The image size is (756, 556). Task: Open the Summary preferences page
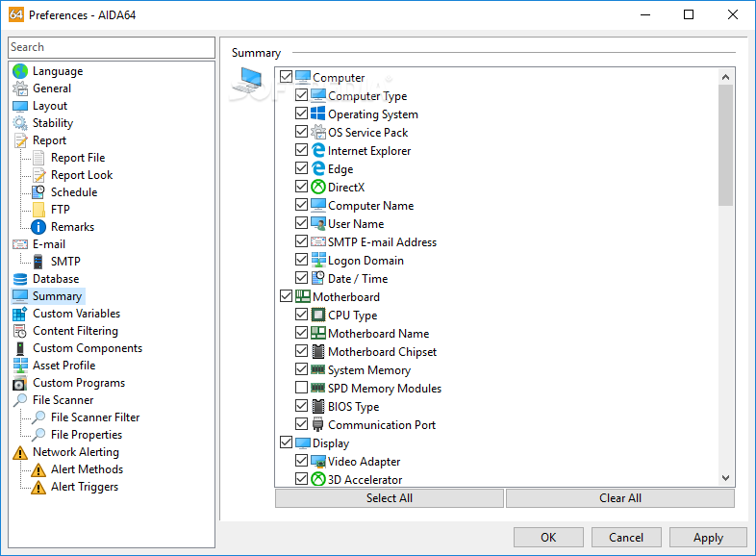(57, 296)
